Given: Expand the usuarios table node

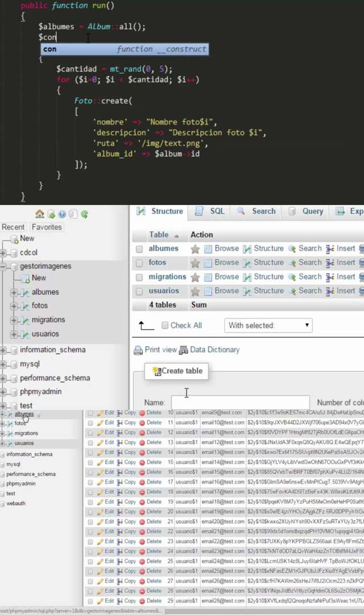Looking at the screenshot, I should (14, 335).
